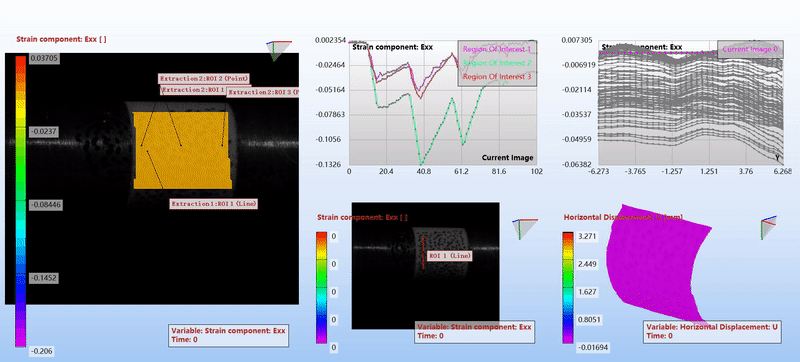Click the Y axis label on line profile graph
The image size is (800, 362).
pyautogui.click(x=777, y=158)
